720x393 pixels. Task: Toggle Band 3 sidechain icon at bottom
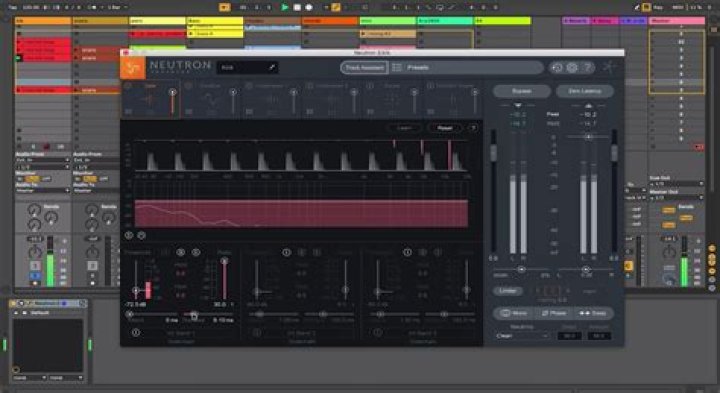[x=378, y=332]
